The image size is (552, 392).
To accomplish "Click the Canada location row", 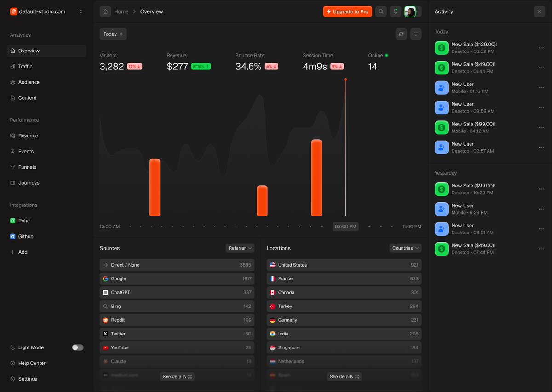I will click(x=344, y=292).
